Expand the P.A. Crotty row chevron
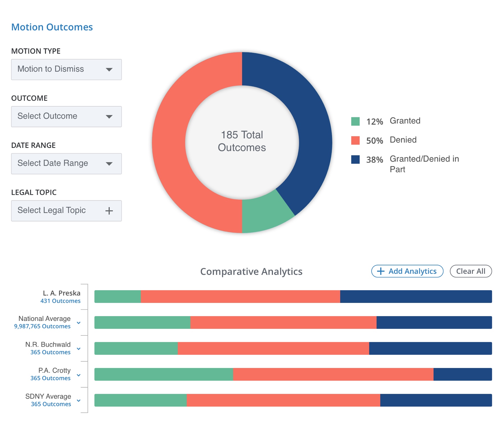The height and width of the screenshot is (427, 504). coord(79,375)
